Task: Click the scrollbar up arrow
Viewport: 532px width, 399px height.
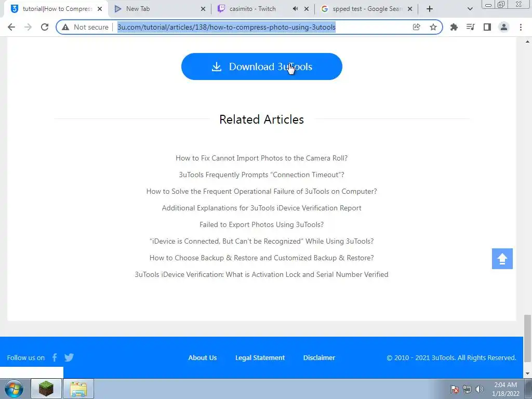Action: (527, 42)
